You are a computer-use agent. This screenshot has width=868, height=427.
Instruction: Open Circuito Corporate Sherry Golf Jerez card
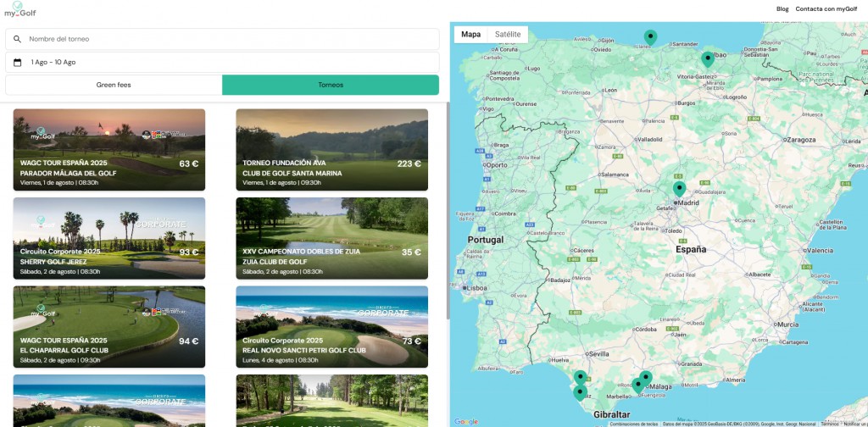tap(109, 238)
